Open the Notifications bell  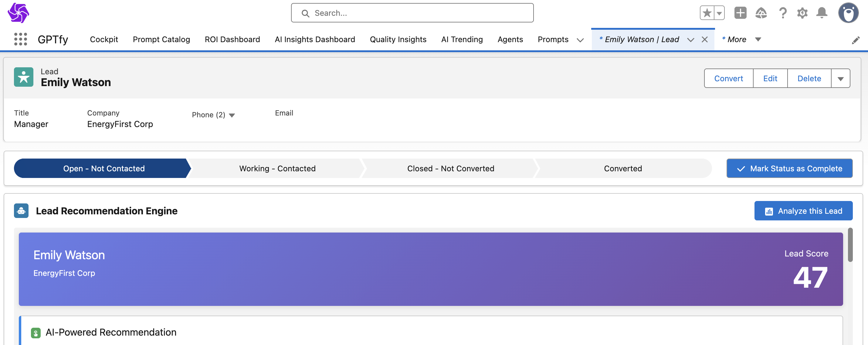822,13
